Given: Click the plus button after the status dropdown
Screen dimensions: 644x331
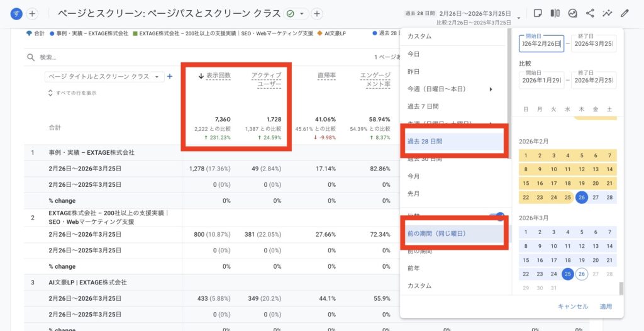Looking at the screenshot, I should 316,14.
